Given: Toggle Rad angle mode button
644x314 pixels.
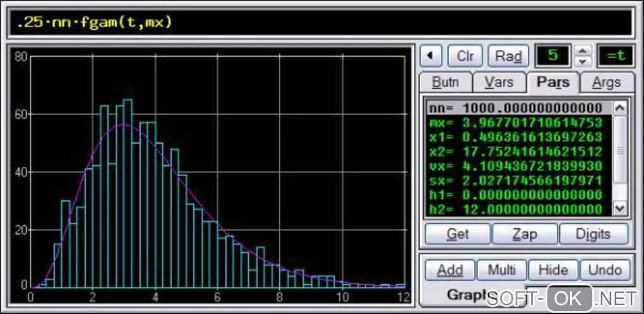Looking at the screenshot, I should (x=508, y=55).
